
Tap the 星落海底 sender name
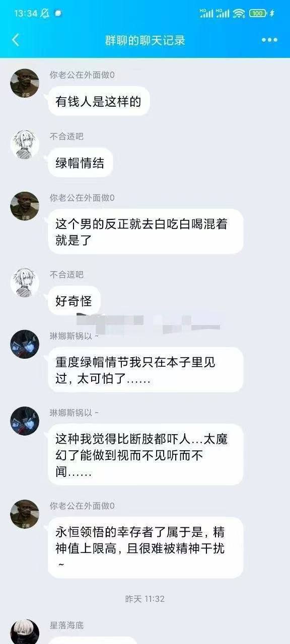pyautogui.click(x=66, y=625)
